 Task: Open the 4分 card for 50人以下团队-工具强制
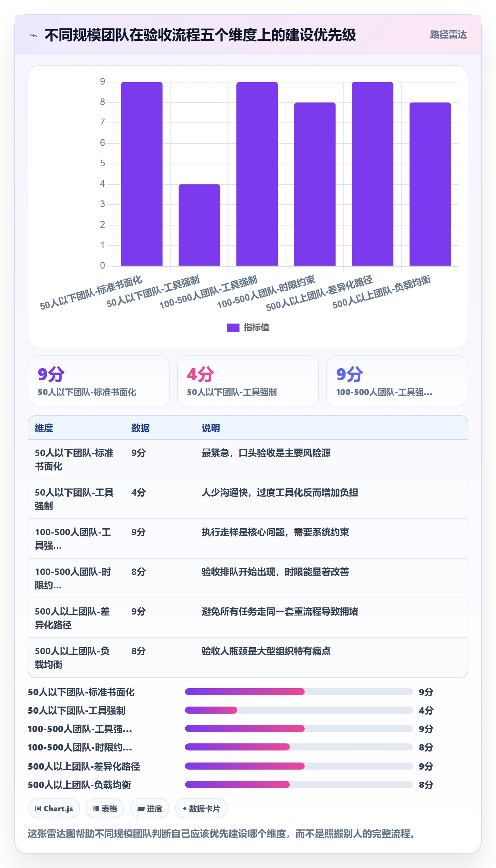[x=248, y=381]
